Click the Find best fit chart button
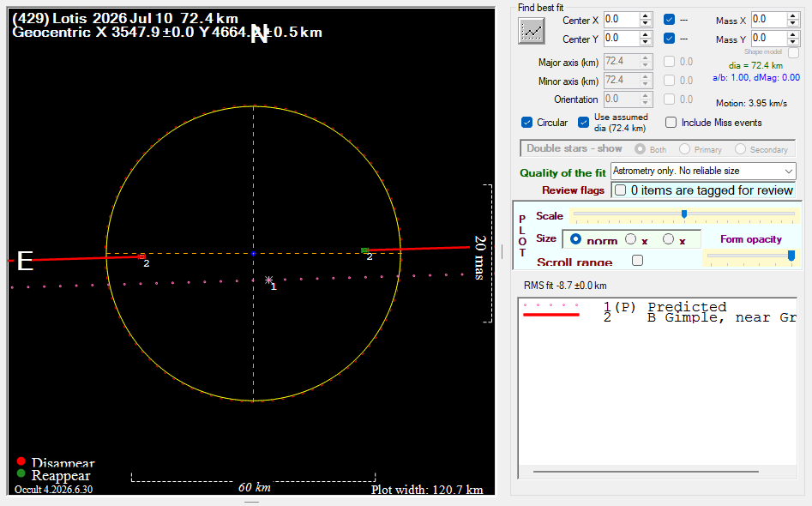 [x=532, y=31]
